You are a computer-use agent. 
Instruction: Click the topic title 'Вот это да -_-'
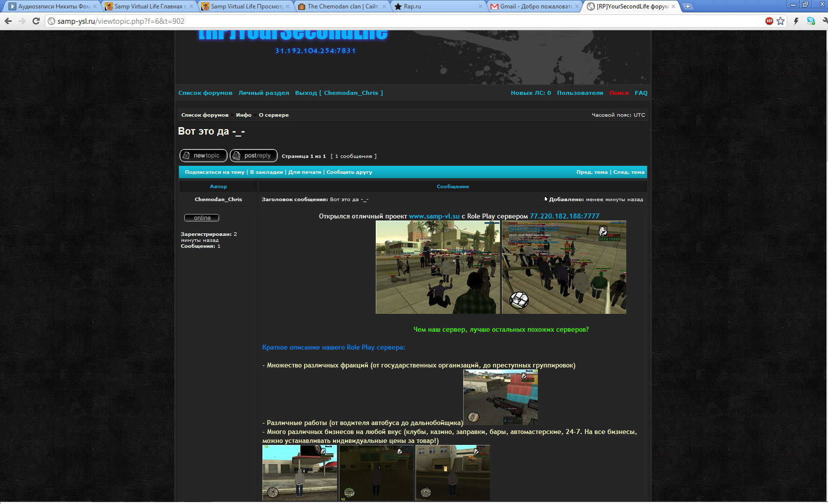click(x=211, y=131)
